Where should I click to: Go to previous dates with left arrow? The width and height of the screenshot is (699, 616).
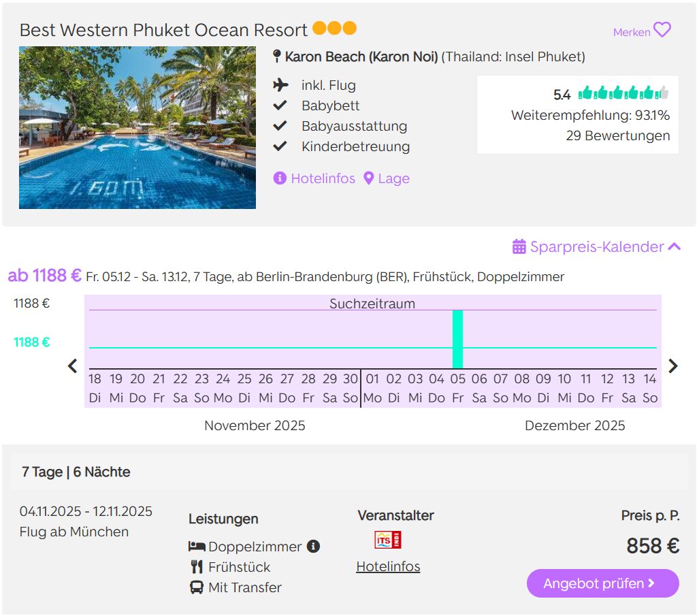[x=73, y=366]
